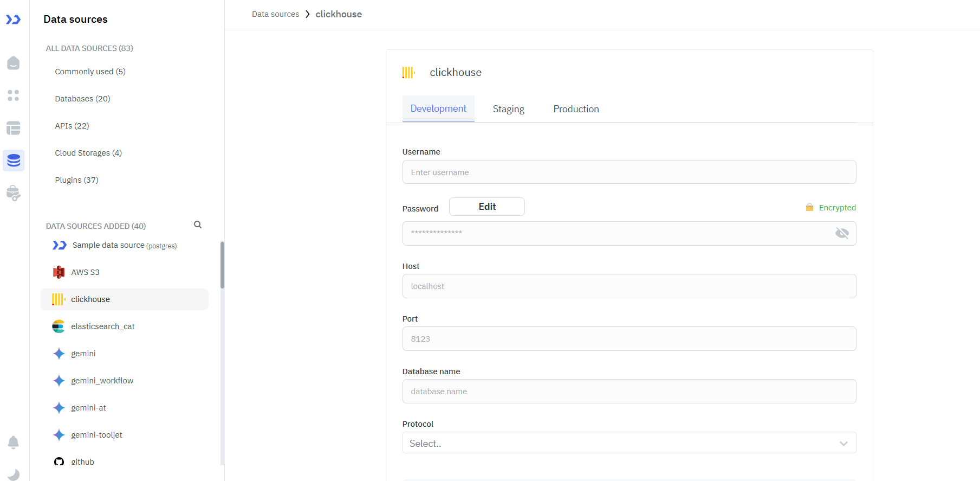Viewport: 980px width, 481px height.
Task: Toggle password visibility eye icon
Action: coord(842,233)
